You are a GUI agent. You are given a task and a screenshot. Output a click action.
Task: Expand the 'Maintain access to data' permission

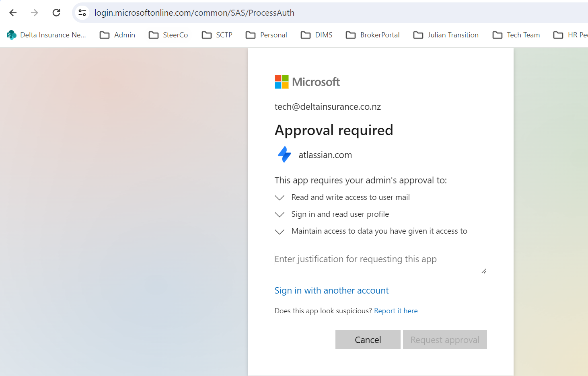click(280, 232)
